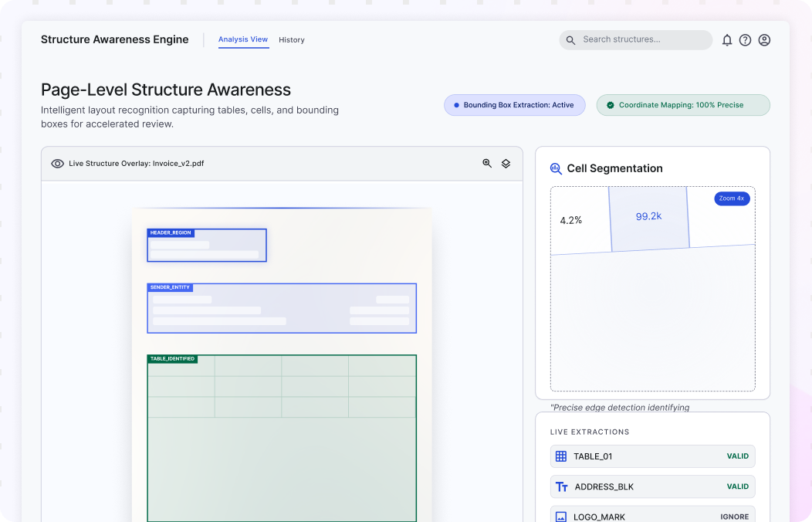The width and height of the screenshot is (812, 522).
Task: Select the TABLE_01 extraction row
Action: pyautogui.click(x=652, y=456)
